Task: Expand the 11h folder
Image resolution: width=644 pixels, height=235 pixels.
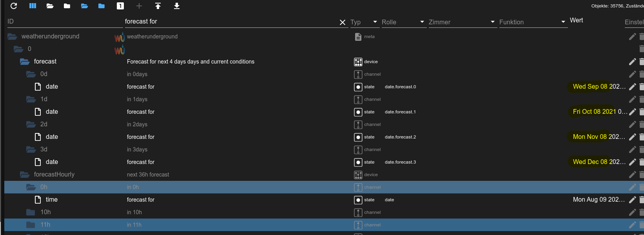Action: tap(31, 225)
